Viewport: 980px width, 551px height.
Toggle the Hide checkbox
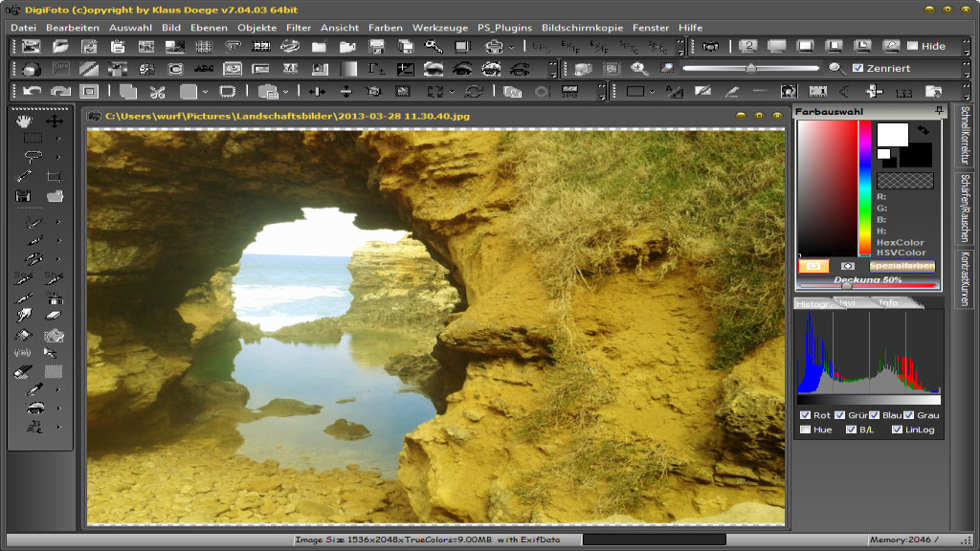tap(912, 46)
